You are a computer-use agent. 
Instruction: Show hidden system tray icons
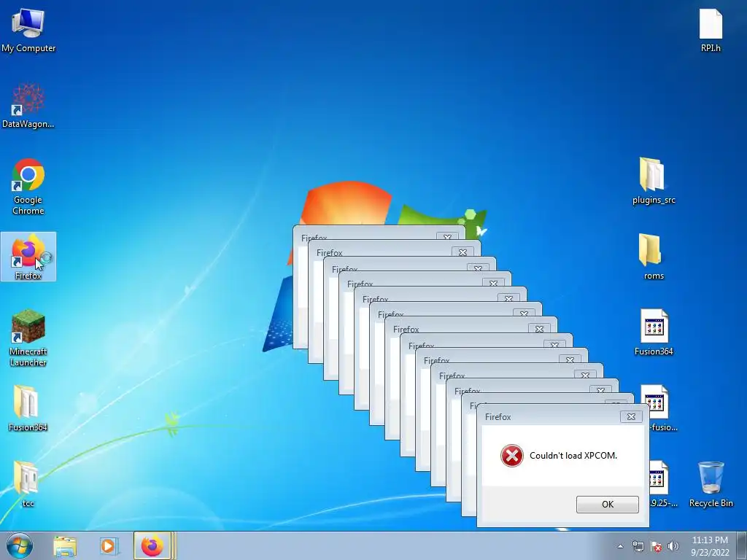pyautogui.click(x=620, y=546)
